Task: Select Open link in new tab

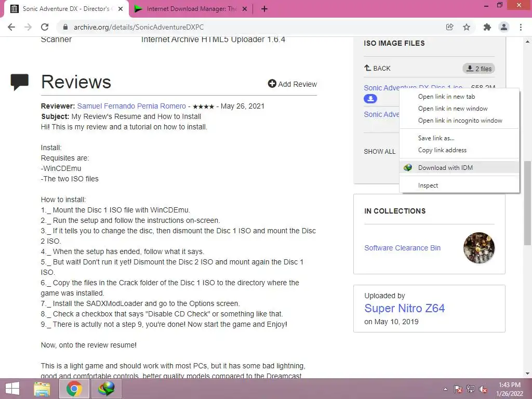Action: (459, 97)
